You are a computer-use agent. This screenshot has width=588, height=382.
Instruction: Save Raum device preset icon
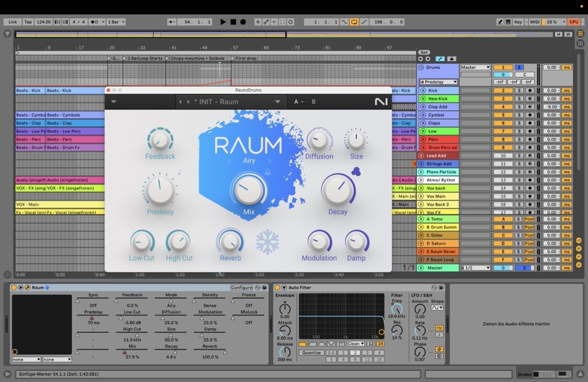click(264, 287)
